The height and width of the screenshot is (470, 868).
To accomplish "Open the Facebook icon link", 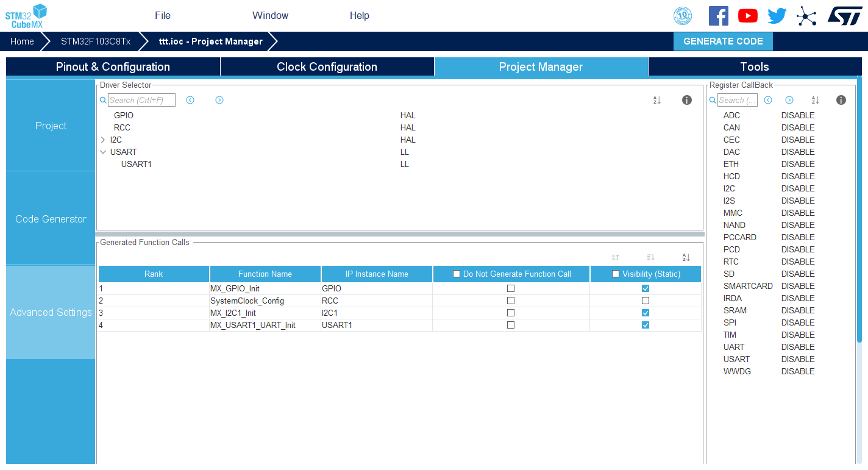I will click(719, 16).
